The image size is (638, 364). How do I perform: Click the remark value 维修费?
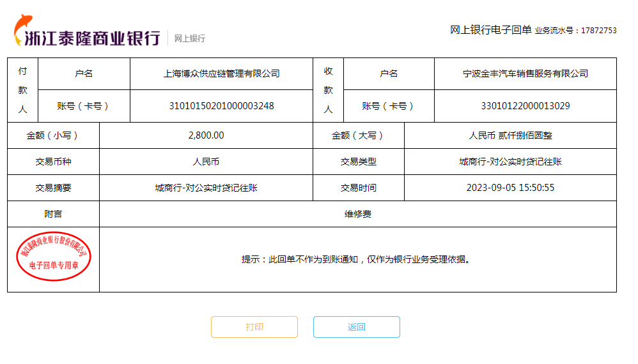pos(358,214)
